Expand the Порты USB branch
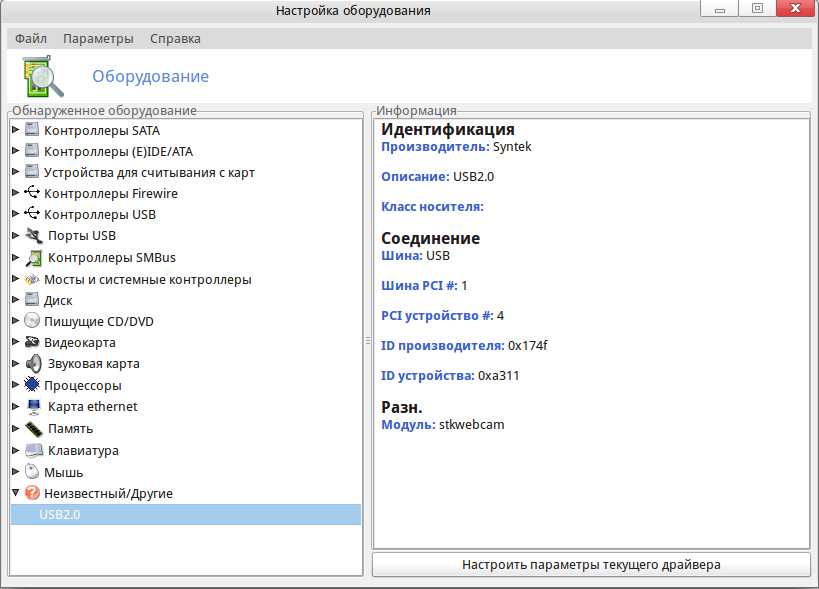 [16, 235]
